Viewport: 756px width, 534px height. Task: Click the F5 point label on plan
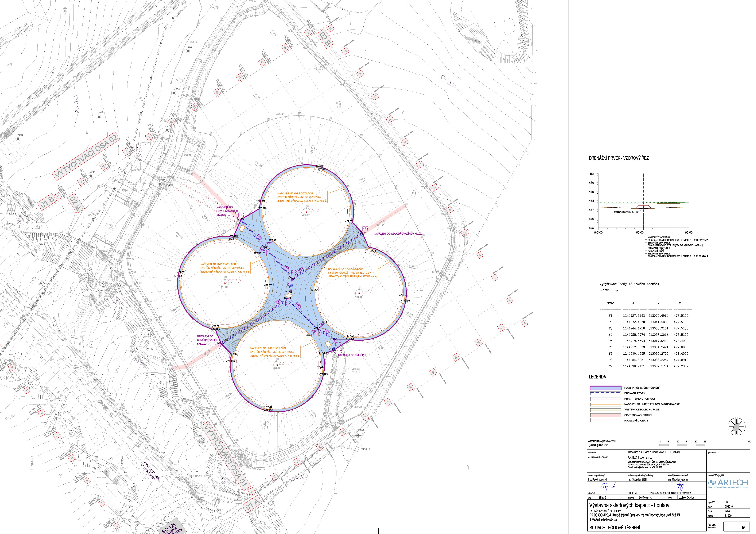365,228
